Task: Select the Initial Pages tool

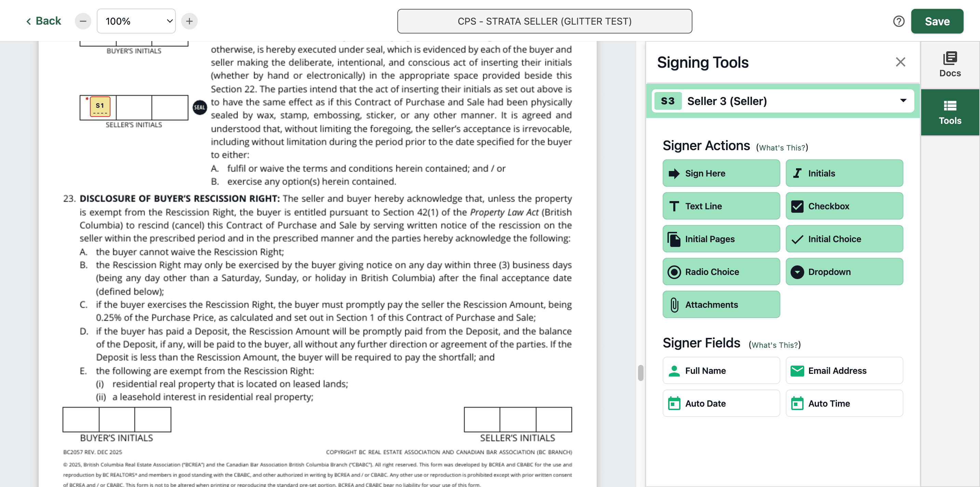Action: tap(721, 239)
